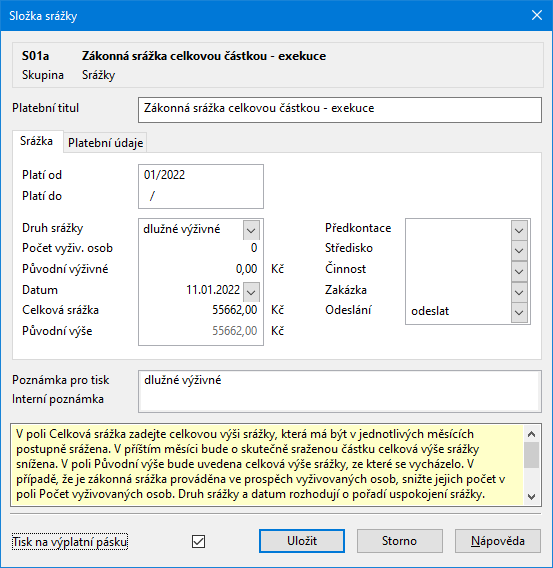Select the Srážka tab
This screenshot has height=568, width=553.
point(37,141)
